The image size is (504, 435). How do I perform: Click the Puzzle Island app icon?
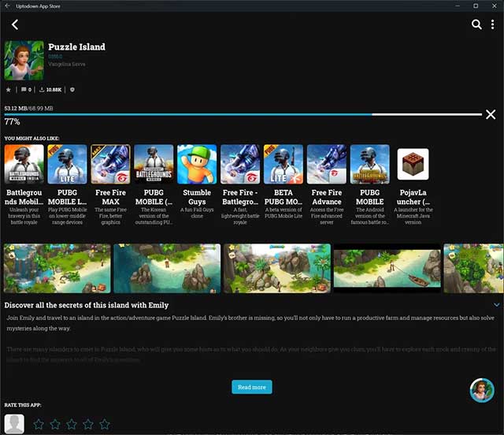tap(24, 60)
